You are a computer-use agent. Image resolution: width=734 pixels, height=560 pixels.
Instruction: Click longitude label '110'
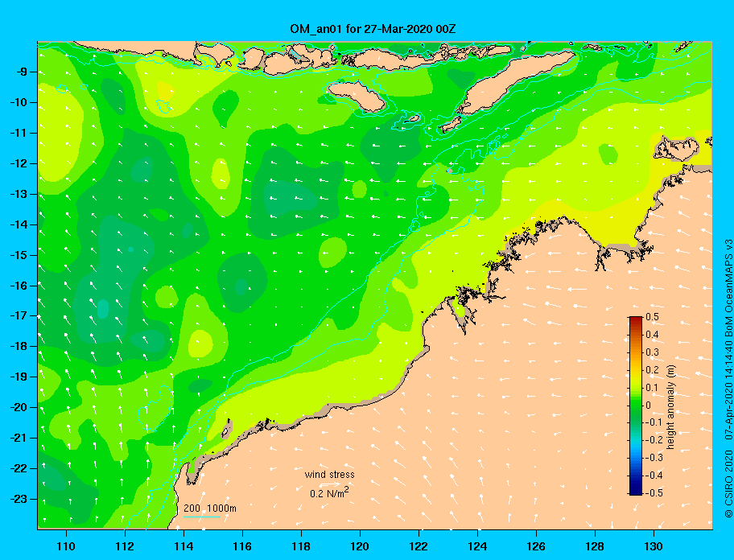point(67,546)
